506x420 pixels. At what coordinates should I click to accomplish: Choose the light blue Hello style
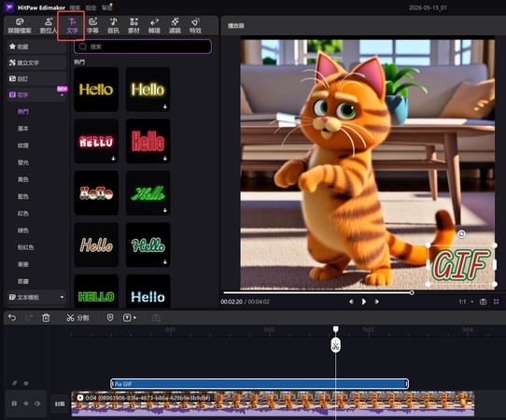(148, 291)
